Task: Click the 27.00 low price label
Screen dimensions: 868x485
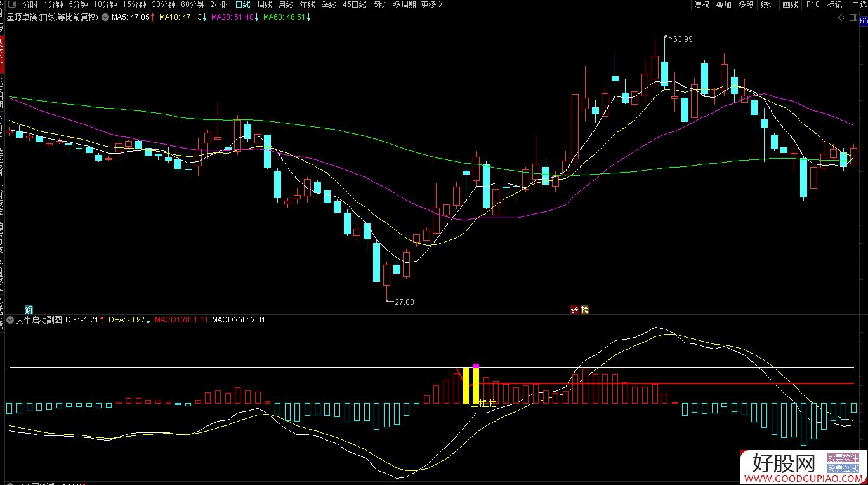Action: pyautogui.click(x=404, y=302)
